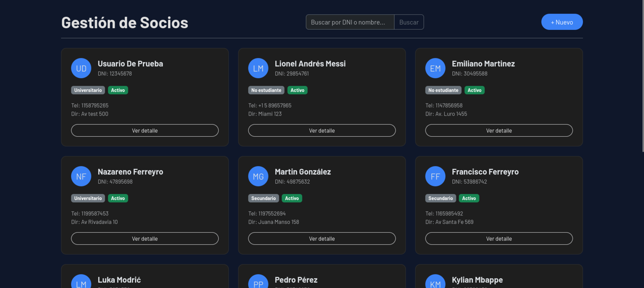Select the name Emiliano Martinez
The height and width of the screenshot is (288, 644).
tap(483, 64)
